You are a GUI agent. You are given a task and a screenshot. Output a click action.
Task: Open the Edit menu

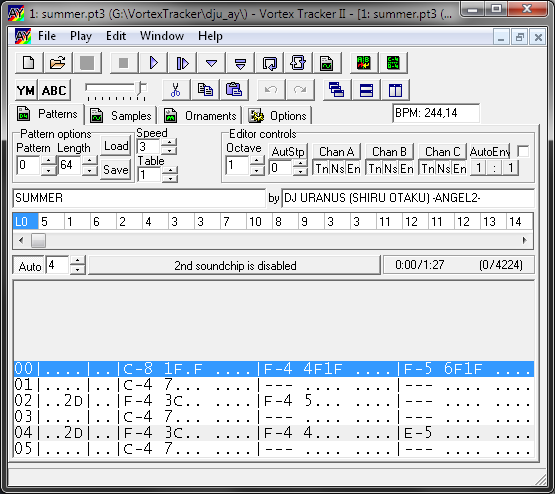(x=116, y=36)
